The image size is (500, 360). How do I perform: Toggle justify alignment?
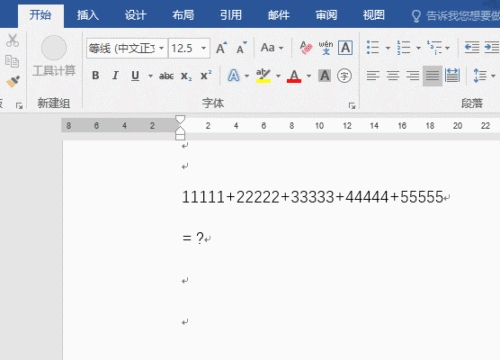coord(432,76)
